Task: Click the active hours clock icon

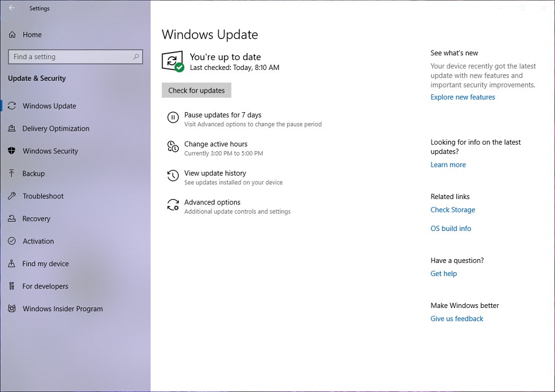Action: click(x=173, y=146)
